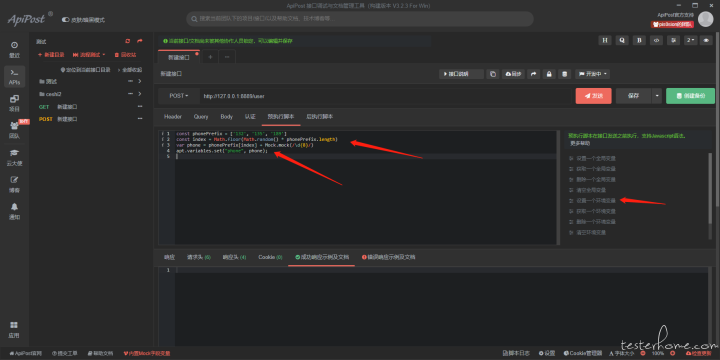
Task: Click the decrease font size icon
Action: 642,353
